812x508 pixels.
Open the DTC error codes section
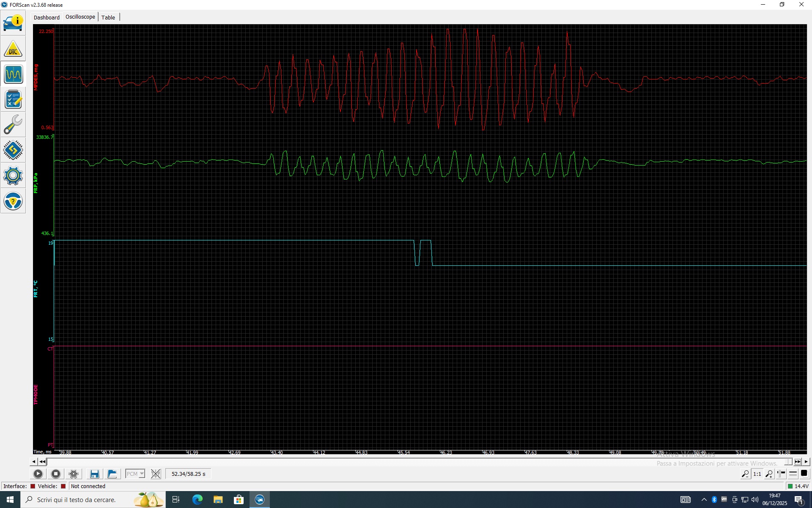coord(13,49)
